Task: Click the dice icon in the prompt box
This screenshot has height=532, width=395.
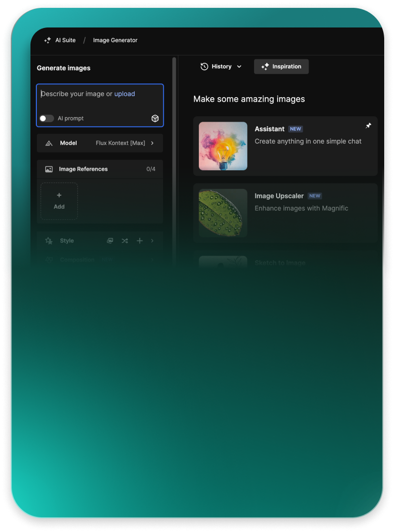Action: tap(155, 118)
